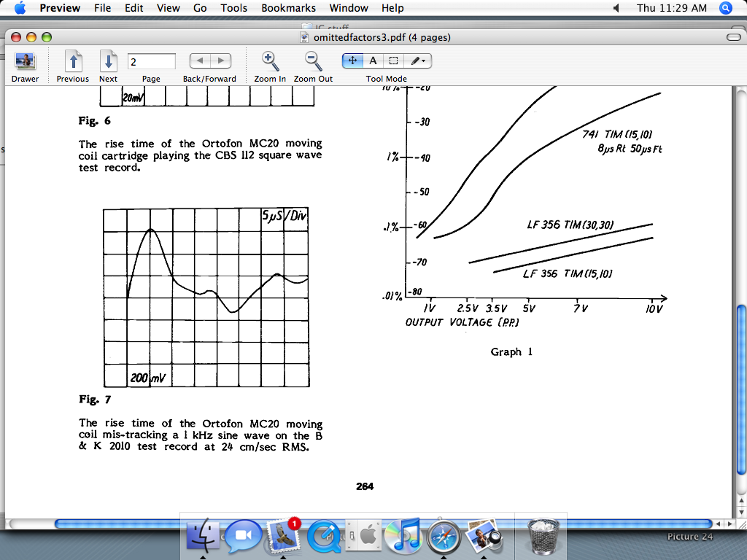Open the Preview application menu
The height and width of the screenshot is (560, 747).
tap(60, 8)
